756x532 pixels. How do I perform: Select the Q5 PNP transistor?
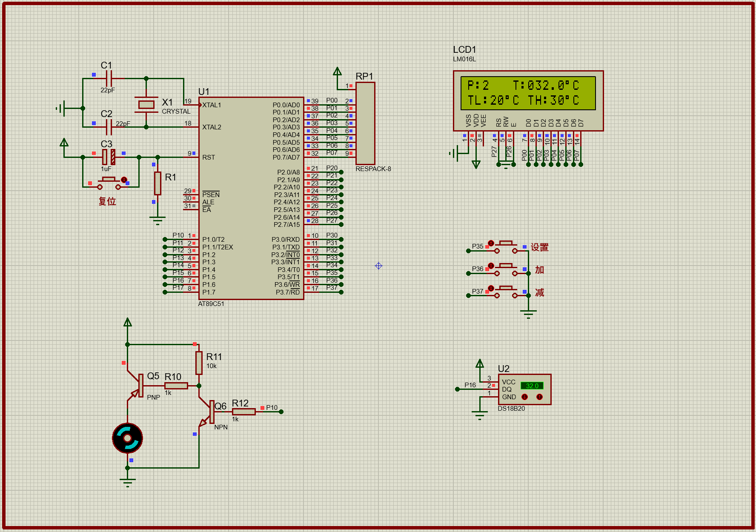(x=138, y=386)
